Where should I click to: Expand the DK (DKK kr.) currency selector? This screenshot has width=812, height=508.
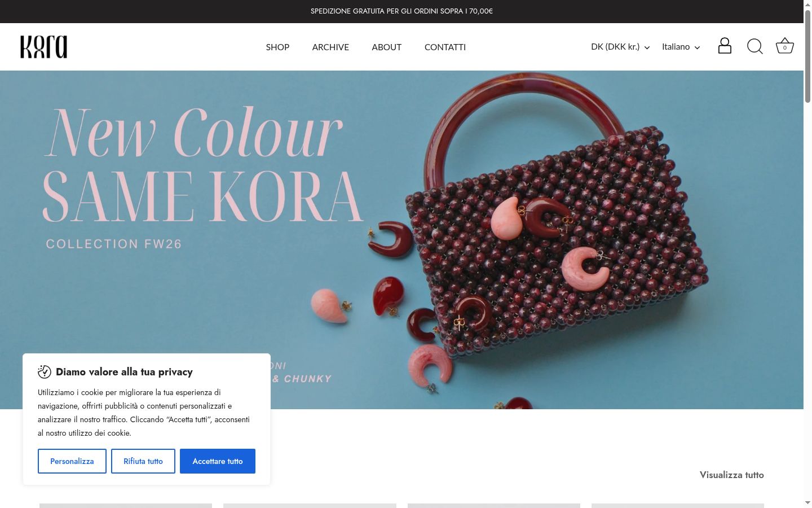point(620,47)
